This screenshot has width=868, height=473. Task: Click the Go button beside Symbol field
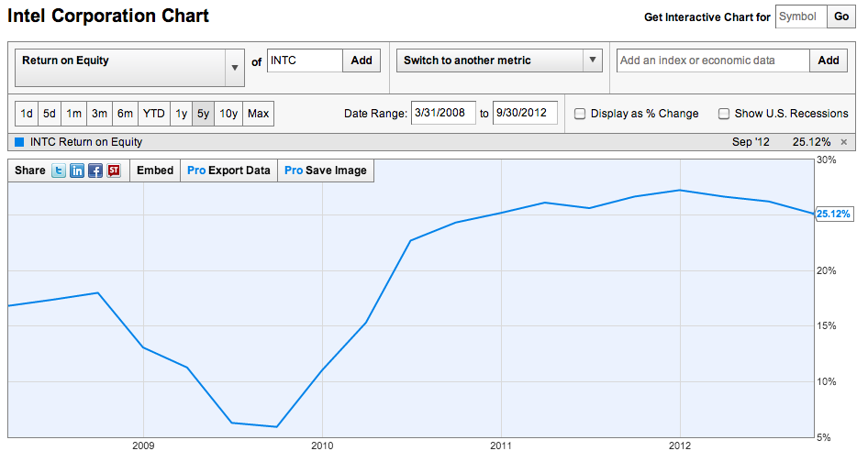coord(841,16)
